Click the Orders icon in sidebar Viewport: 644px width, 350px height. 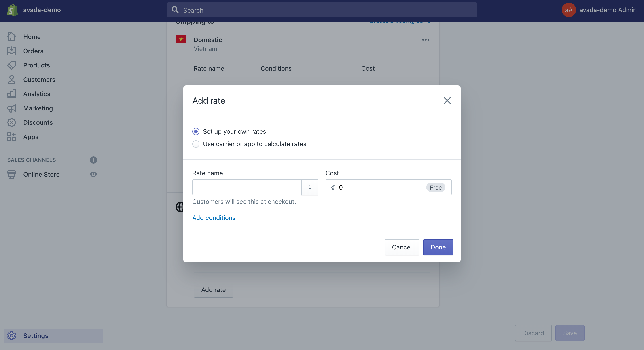coord(12,51)
